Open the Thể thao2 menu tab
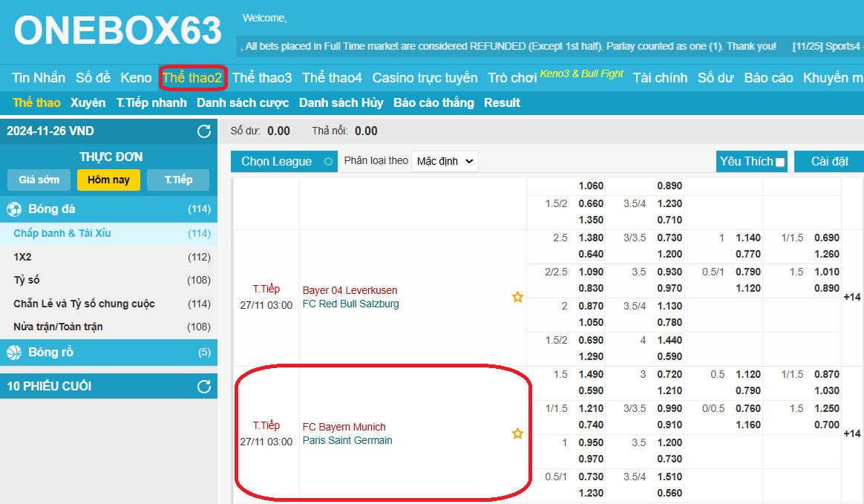The image size is (864, 504). click(192, 77)
